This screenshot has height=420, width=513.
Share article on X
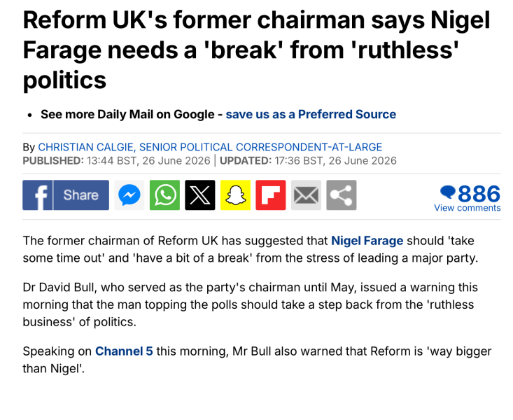tap(200, 195)
